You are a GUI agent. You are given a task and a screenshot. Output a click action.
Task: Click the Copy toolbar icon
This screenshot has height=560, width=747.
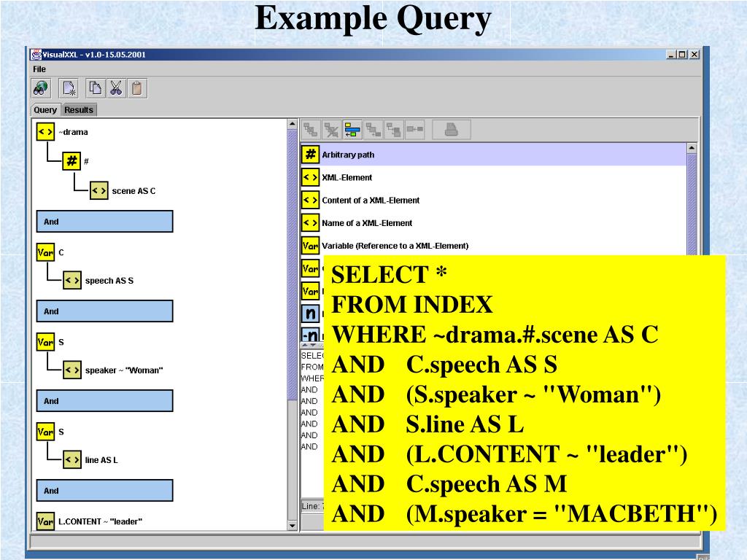pos(96,88)
